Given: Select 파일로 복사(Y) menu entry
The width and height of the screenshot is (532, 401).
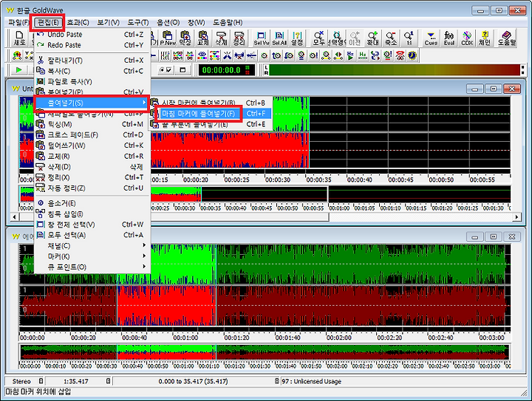Looking at the screenshot, I should 92,81.
